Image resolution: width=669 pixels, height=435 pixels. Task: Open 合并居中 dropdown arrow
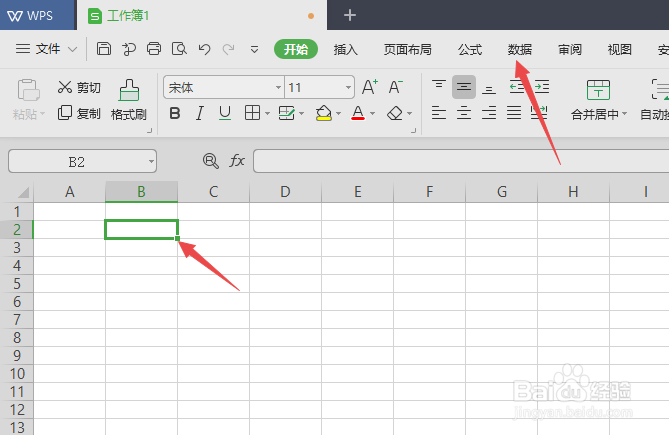click(625, 113)
